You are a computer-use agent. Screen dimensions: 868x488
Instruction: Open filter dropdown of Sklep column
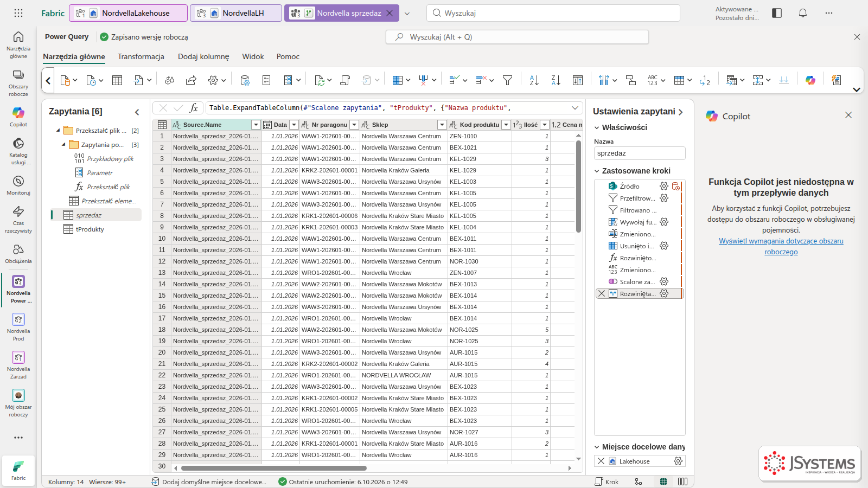(442, 125)
